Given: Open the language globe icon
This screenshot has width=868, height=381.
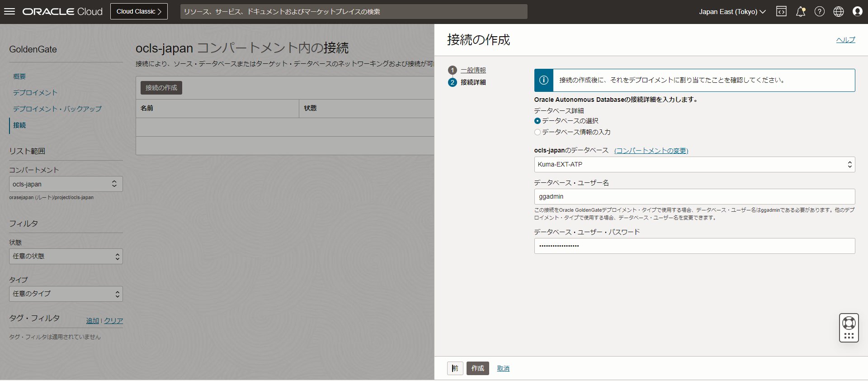Looking at the screenshot, I should coord(839,12).
